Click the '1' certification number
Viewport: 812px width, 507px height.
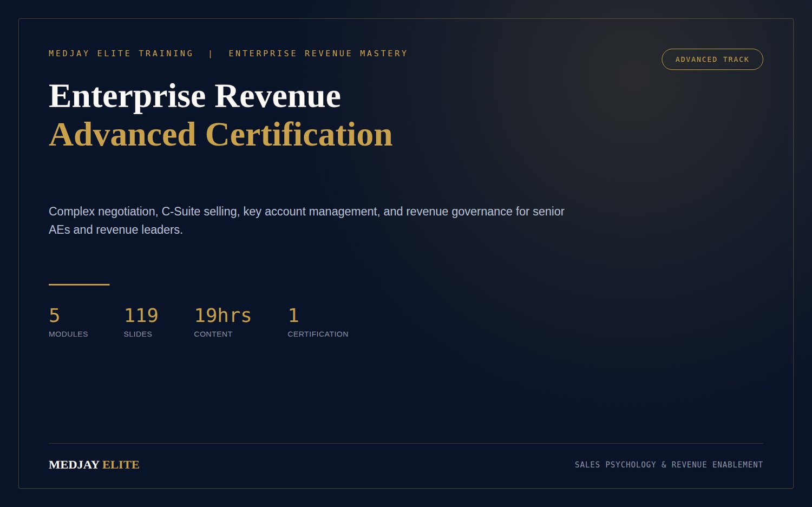click(293, 315)
